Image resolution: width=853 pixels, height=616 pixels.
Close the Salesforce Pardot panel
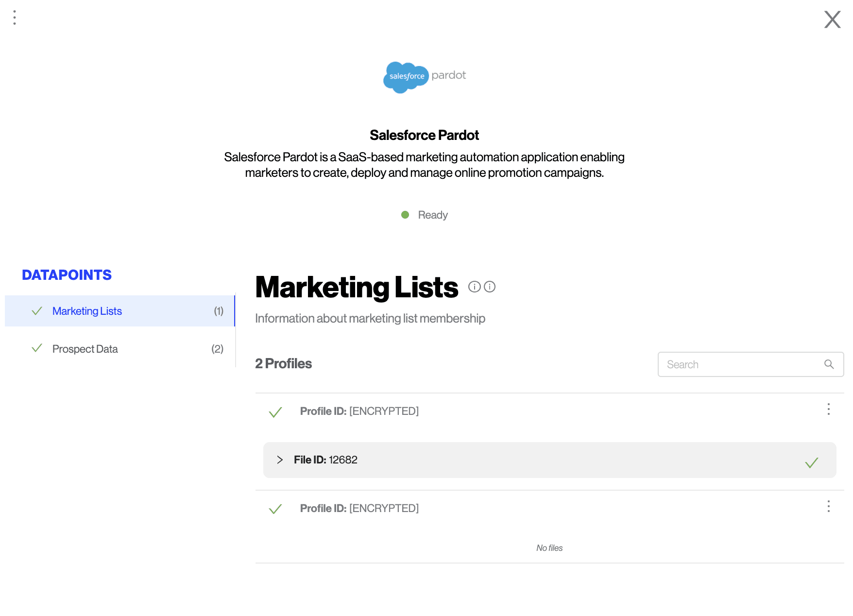click(832, 20)
